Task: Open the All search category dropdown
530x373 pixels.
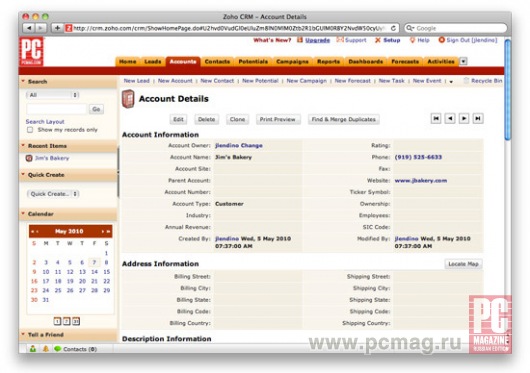Action: 52,95
